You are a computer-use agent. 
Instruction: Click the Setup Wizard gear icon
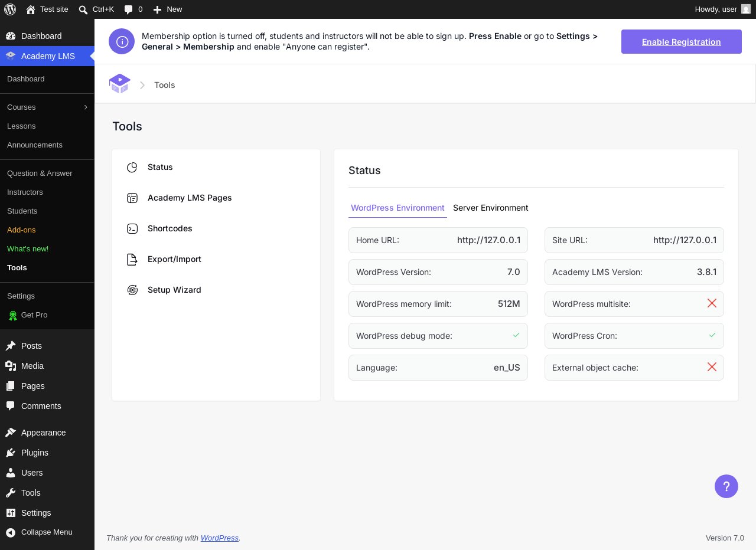tap(132, 290)
